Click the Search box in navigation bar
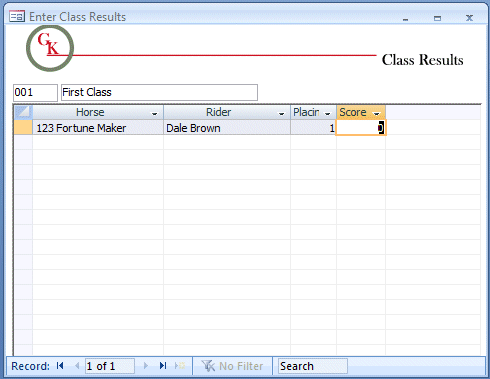This screenshot has height=379, width=490. tap(313, 366)
